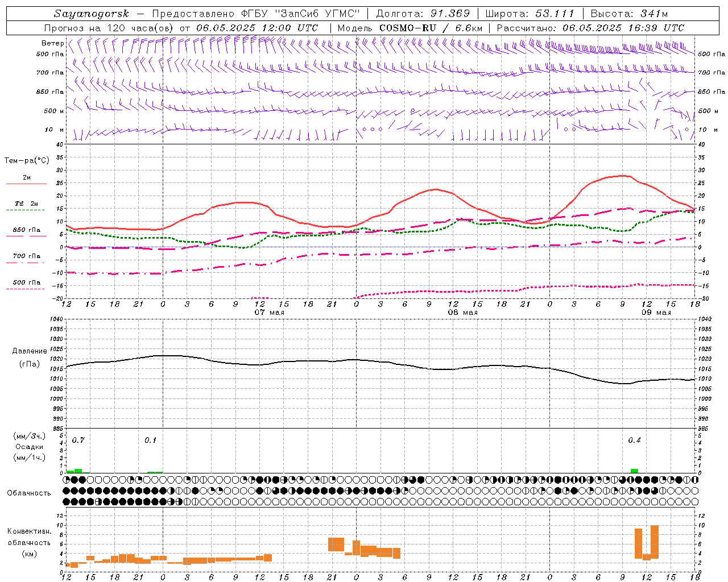Click the dotted line under 500 гПа legend
This screenshot has height=582, width=728.
[x=26, y=289]
